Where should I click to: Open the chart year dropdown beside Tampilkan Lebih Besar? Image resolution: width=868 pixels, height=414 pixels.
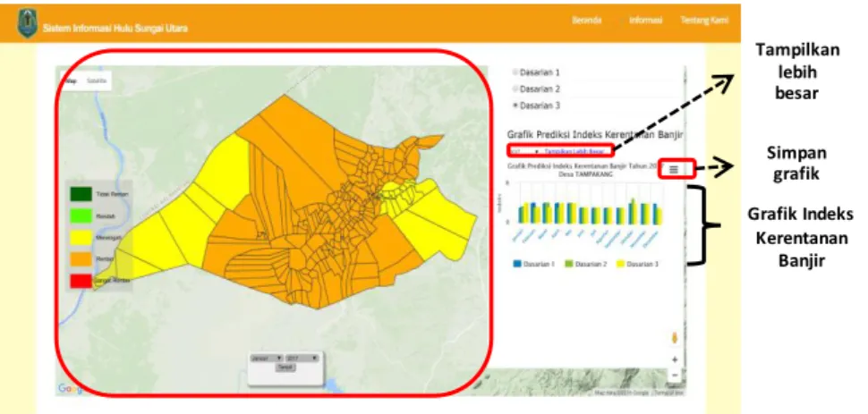524,150
